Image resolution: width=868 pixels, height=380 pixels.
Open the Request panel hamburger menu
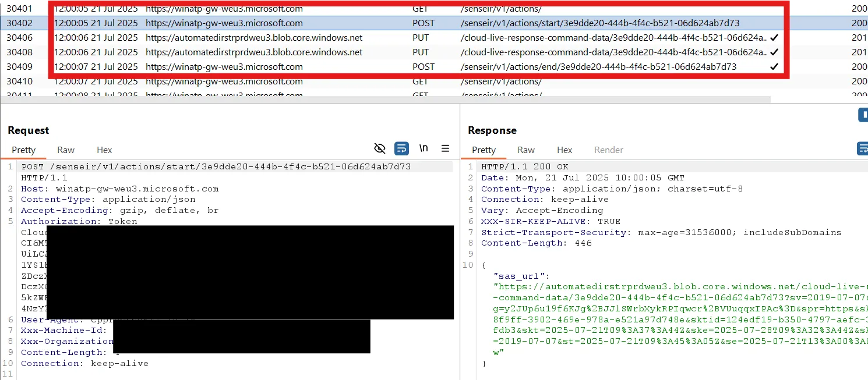[x=446, y=149]
